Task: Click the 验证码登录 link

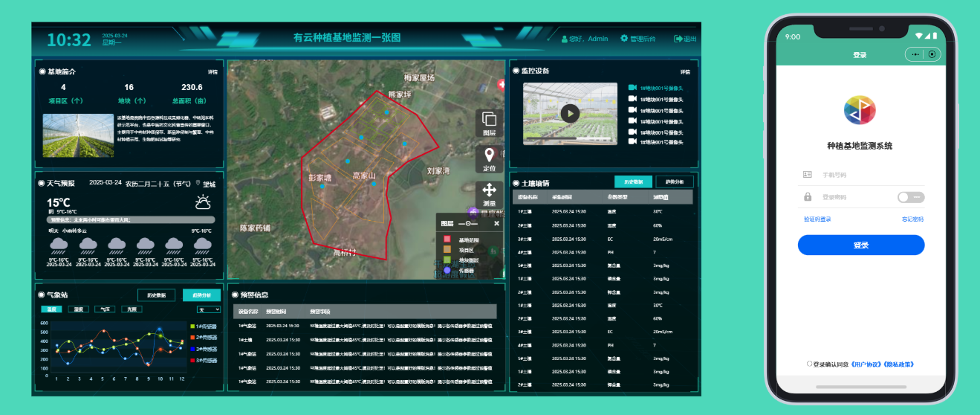Action: (x=817, y=219)
